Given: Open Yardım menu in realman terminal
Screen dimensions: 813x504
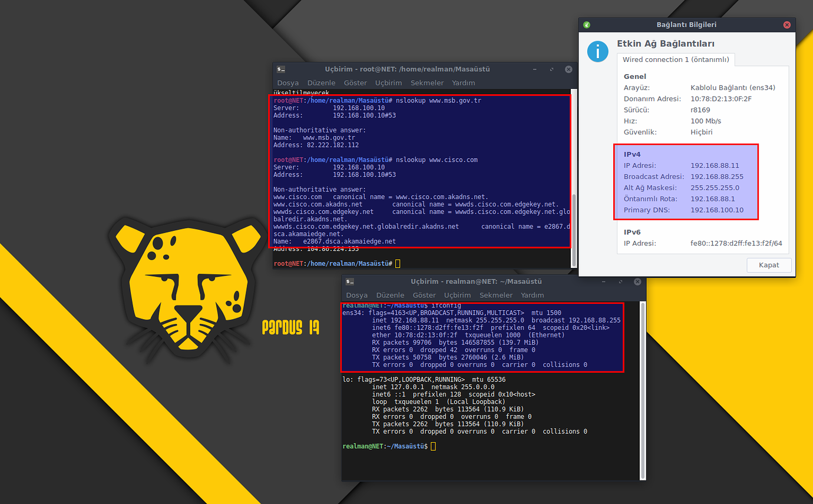Looking at the screenshot, I should [x=532, y=295].
